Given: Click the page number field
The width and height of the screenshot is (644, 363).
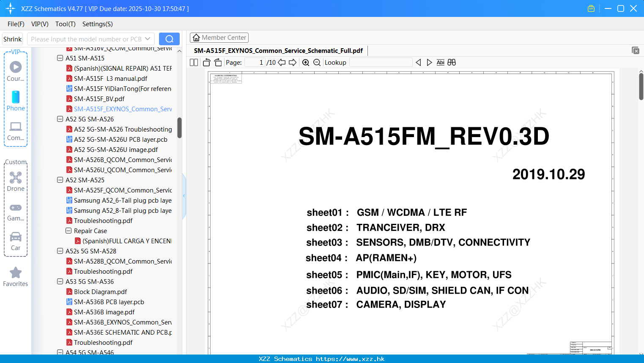Looking at the screenshot, I should click(255, 63).
